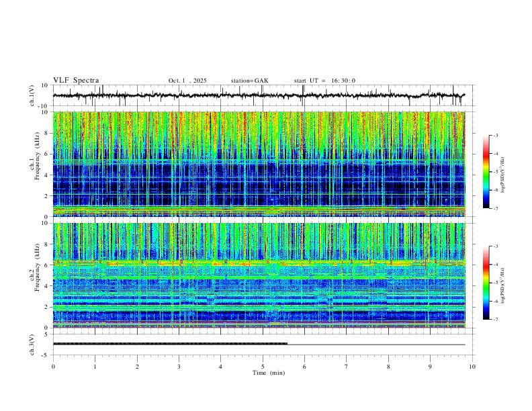Click the 'ch.1(V)' waveform axis label

[32, 95]
